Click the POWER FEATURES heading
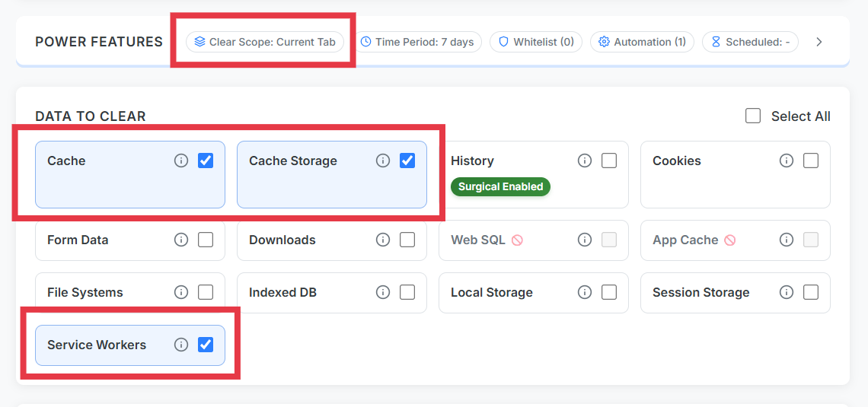The image size is (868, 407). [x=99, y=42]
